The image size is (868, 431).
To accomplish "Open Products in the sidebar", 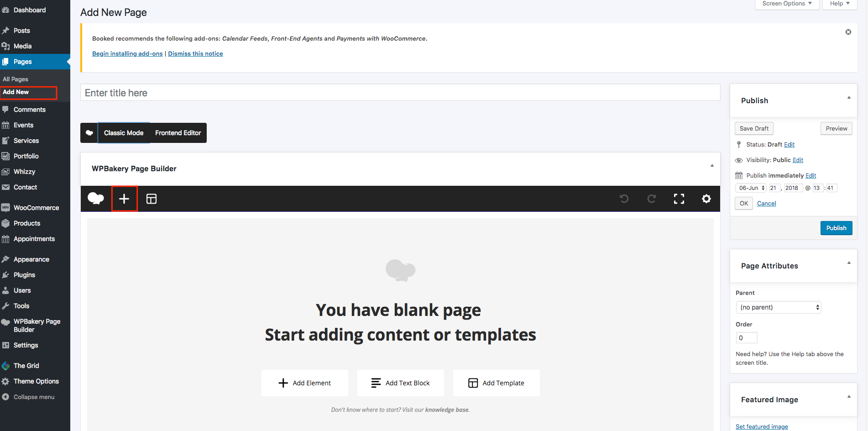I will (27, 223).
